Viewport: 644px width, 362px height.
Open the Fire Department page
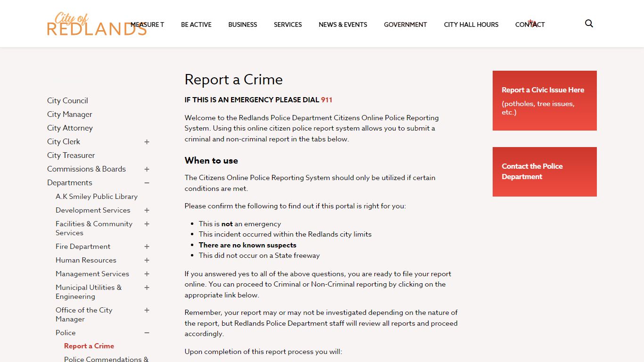(x=83, y=247)
